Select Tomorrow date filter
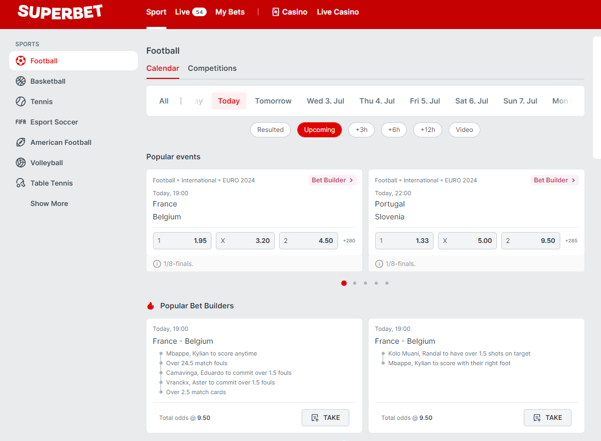Viewport: 601px width, 441px height. click(x=273, y=101)
